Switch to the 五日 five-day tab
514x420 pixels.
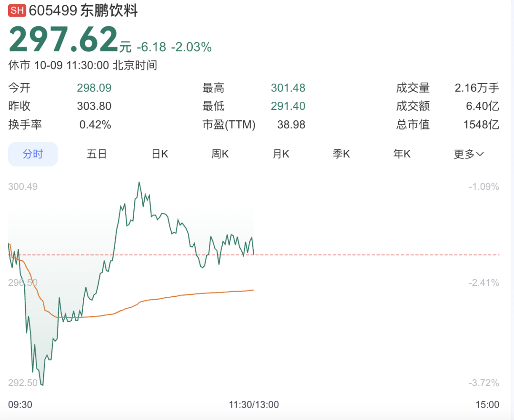pyautogui.click(x=97, y=154)
